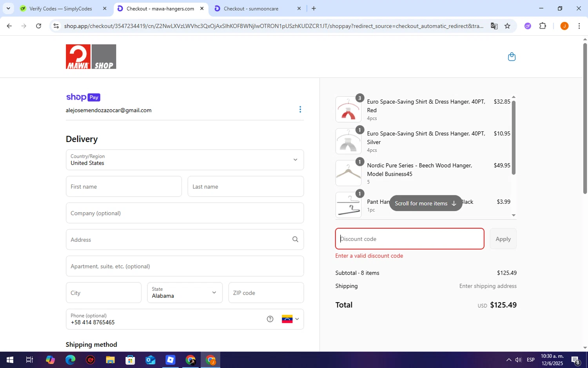Image resolution: width=588 pixels, height=368 pixels.
Task: Open the notification center icon
Action: [575, 360]
